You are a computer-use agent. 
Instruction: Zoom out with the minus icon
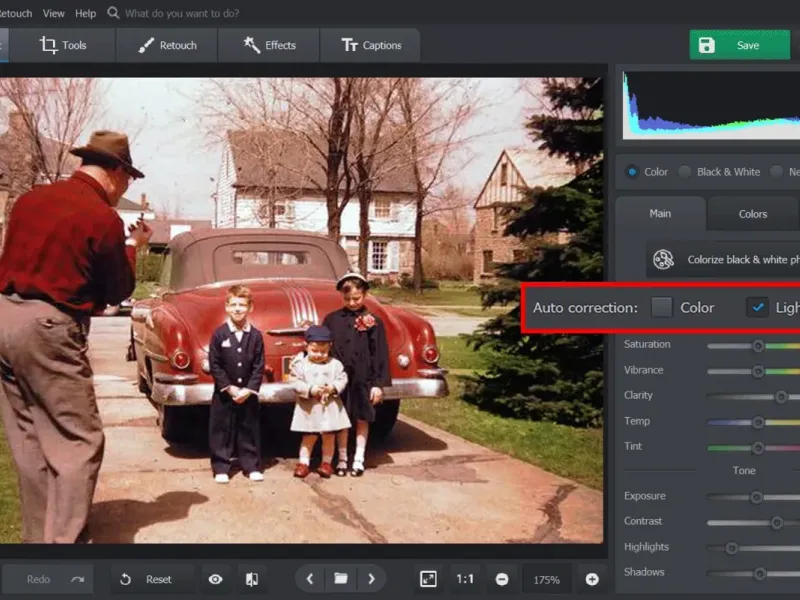pos(502,579)
